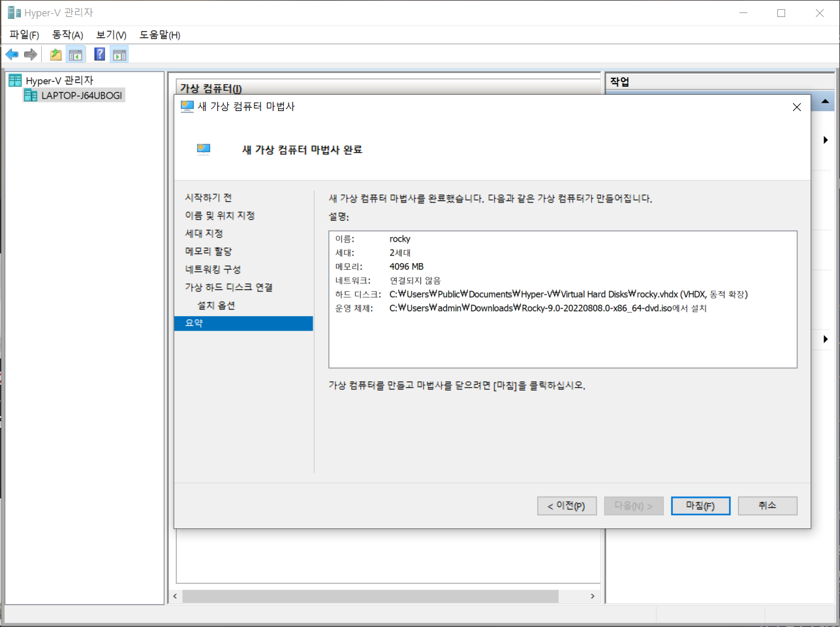Toggle Show/Hide Action Pane toolbar icon
The height and width of the screenshot is (627, 840).
(119, 54)
